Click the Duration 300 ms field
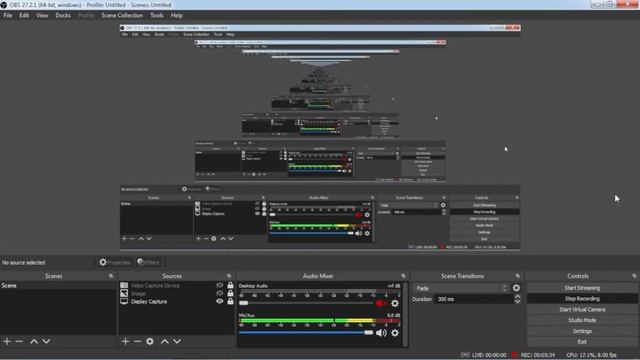The width and height of the screenshot is (640, 360). point(473,299)
